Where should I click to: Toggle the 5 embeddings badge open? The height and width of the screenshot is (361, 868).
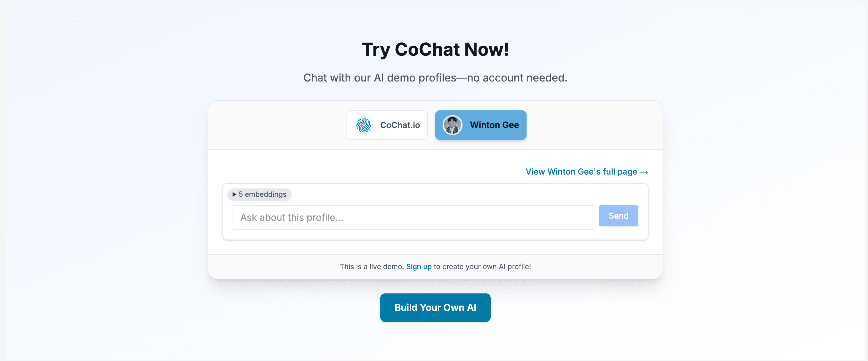(x=260, y=194)
